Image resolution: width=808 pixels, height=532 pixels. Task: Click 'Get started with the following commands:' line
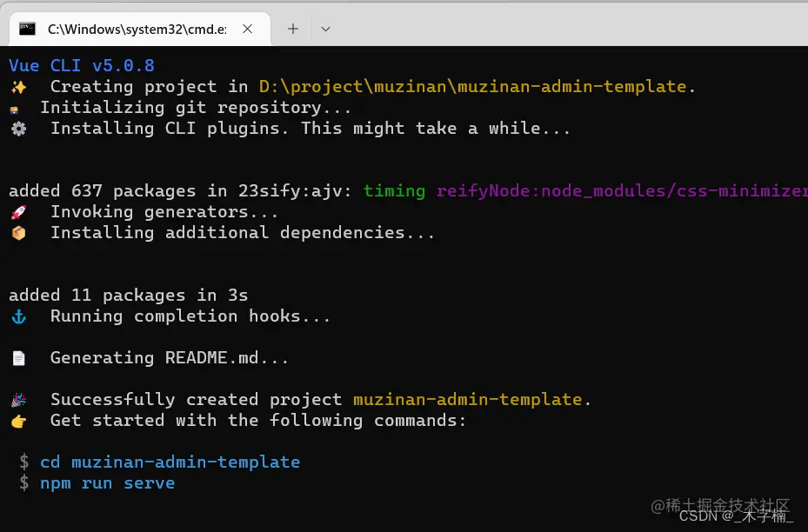pos(258,420)
